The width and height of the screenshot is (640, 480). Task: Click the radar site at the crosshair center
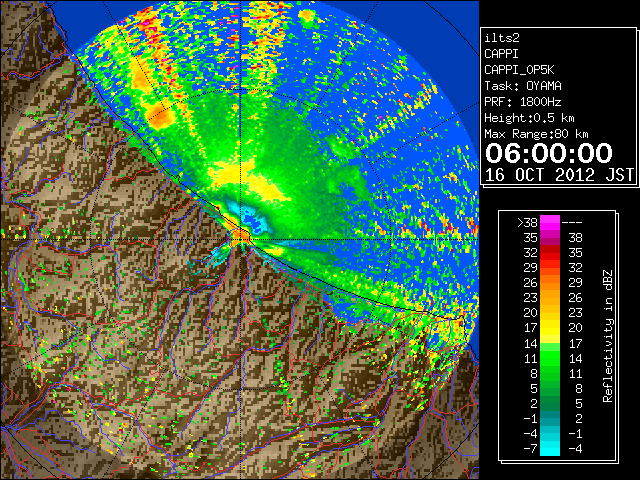coord(241,239)
